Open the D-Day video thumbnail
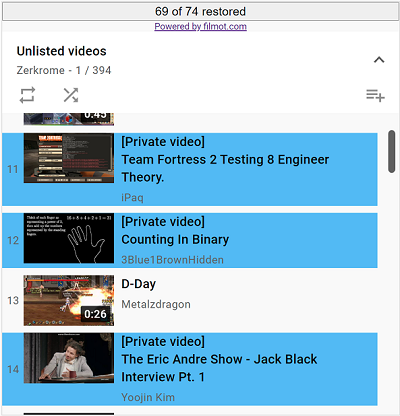400x416 pixels. click(x=69, y=300)
